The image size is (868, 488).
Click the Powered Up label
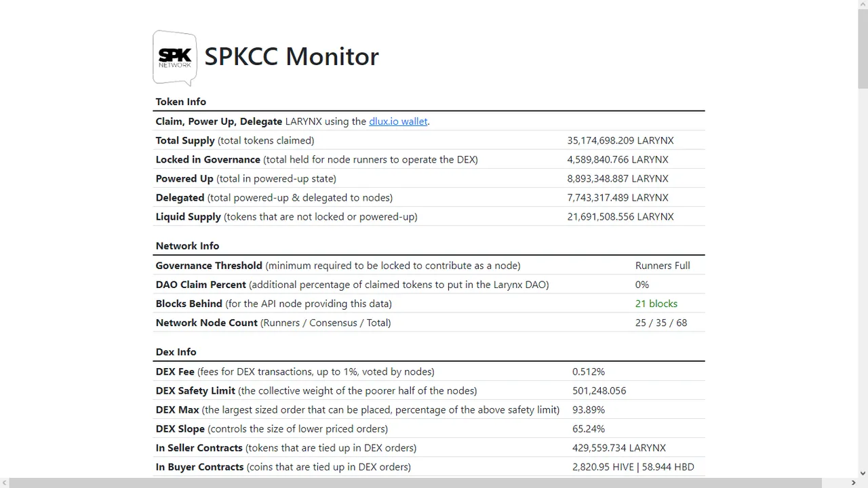click(184, 178)
